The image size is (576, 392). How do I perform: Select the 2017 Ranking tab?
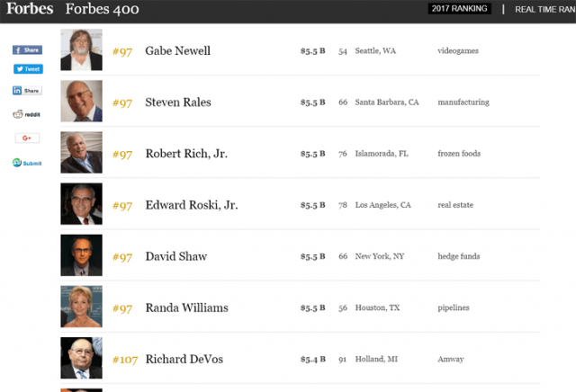click(x=459, y=9)
